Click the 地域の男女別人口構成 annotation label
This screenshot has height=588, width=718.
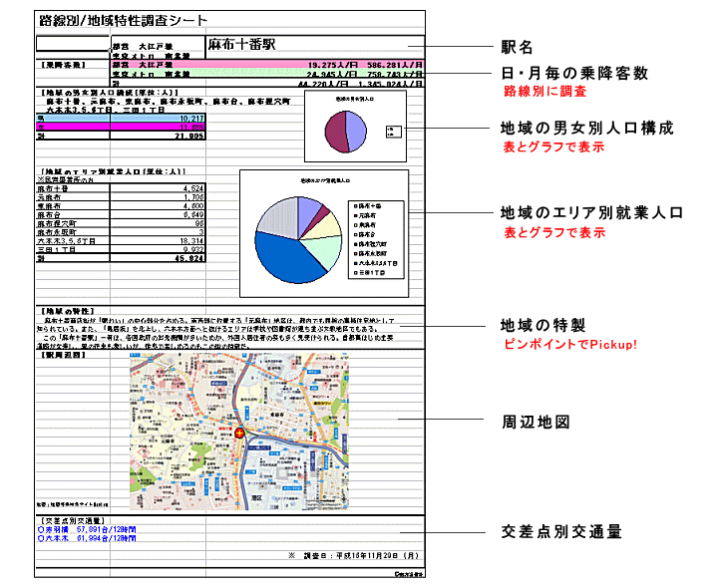[x=587, y=129]
